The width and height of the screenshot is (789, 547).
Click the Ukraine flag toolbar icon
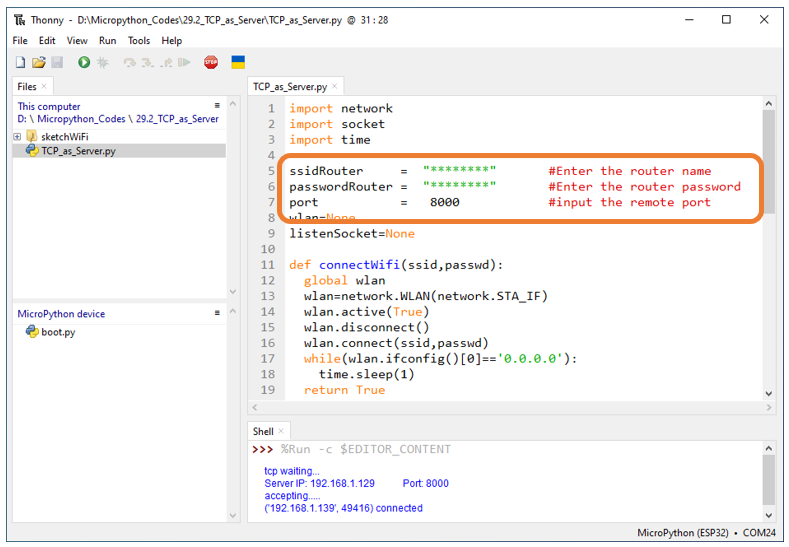[x=238, y=62]
